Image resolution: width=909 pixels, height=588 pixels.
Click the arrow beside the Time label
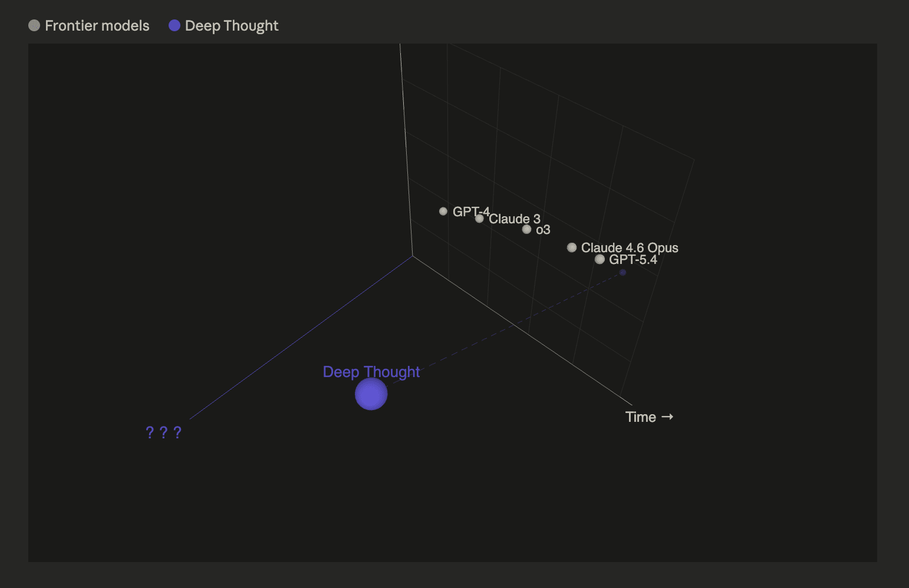tap(667, 417)
